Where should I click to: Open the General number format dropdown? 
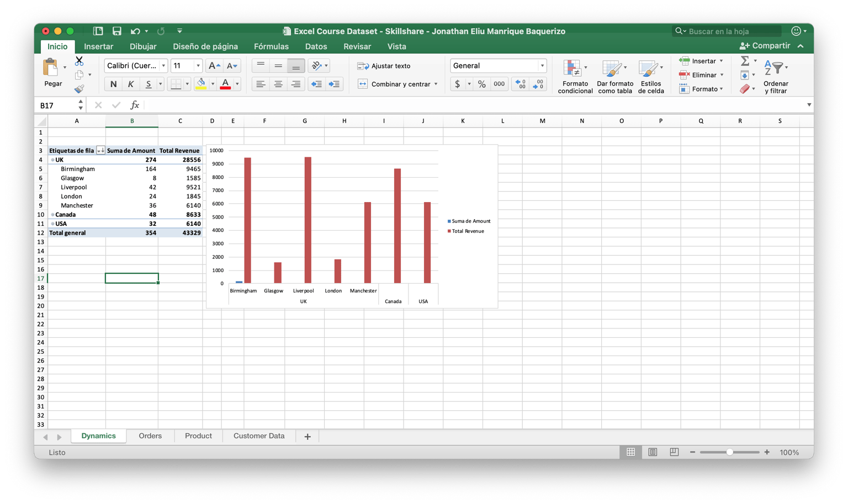tap(542, 66)
